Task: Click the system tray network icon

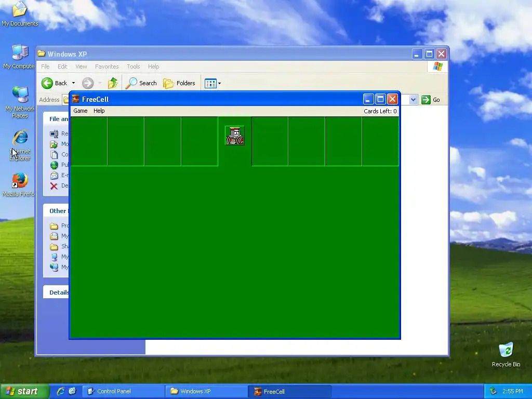Action: pyautogui.click(x=494, y=392)
